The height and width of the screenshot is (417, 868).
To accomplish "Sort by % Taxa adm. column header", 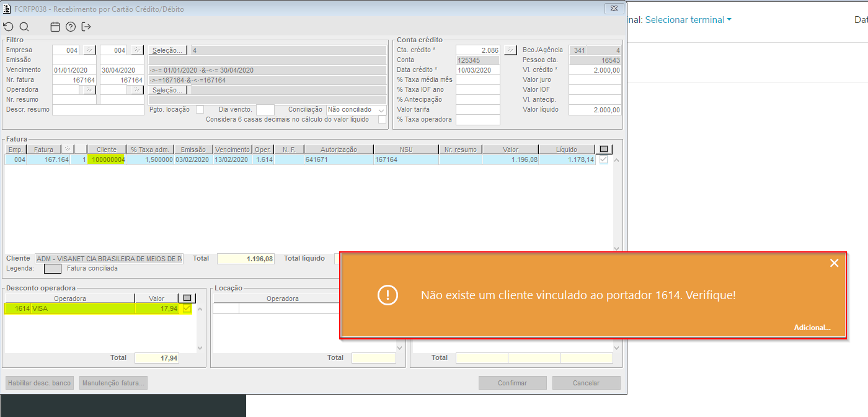I will tap(150, 150).
